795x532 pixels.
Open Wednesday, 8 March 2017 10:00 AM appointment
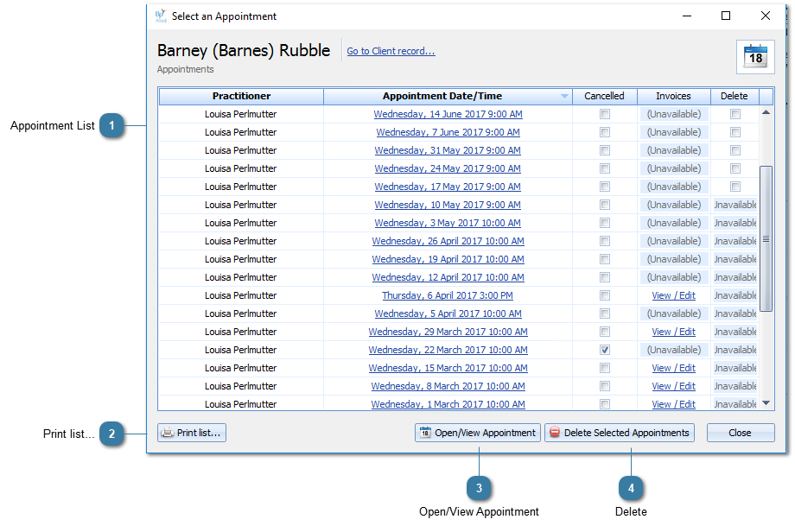tap(448, 386)
